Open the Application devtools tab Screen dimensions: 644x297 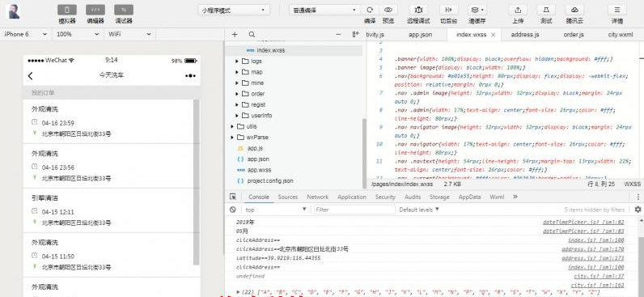(x=352, y=197)
